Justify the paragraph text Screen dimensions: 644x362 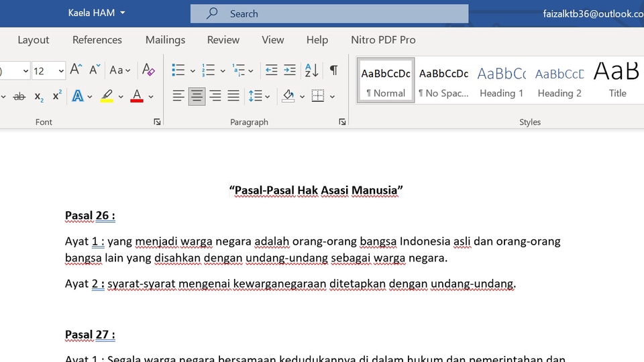tap(233, 96)
